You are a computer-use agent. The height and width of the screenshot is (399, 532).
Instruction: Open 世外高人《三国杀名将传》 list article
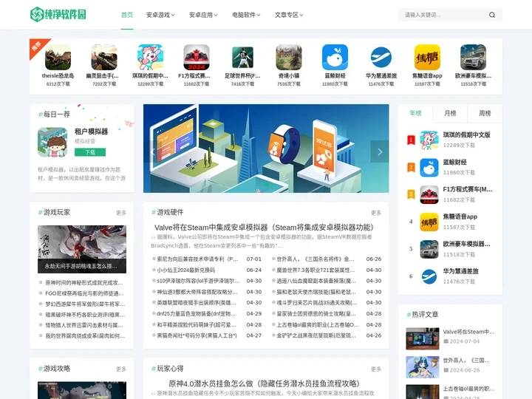(x=316, y=259)
